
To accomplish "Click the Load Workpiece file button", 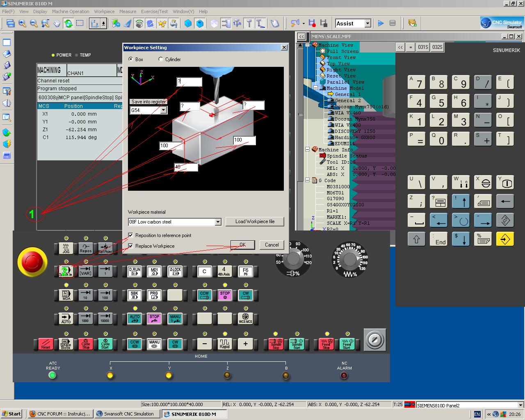I will coord(255,221).
